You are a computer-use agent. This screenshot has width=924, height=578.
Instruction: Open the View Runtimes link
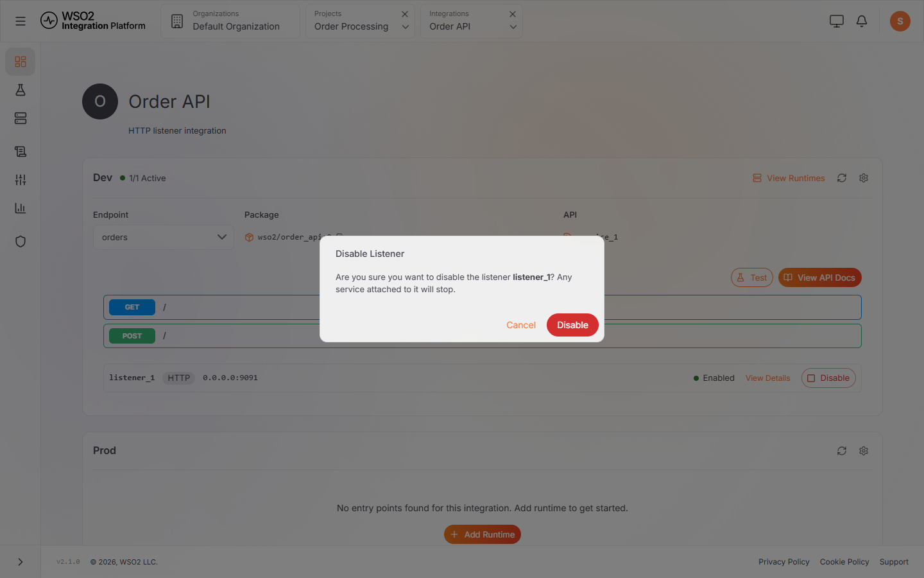click(x=789, y=178)
